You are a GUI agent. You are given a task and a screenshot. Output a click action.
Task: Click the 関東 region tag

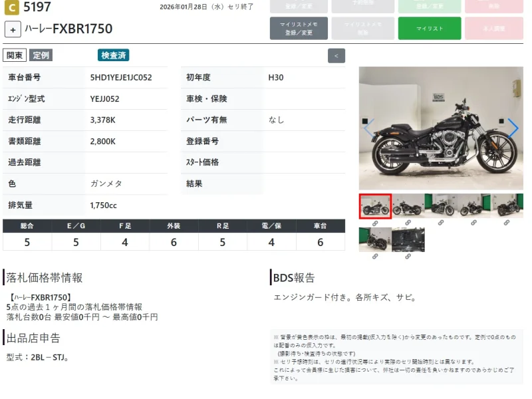click(15, 55)
